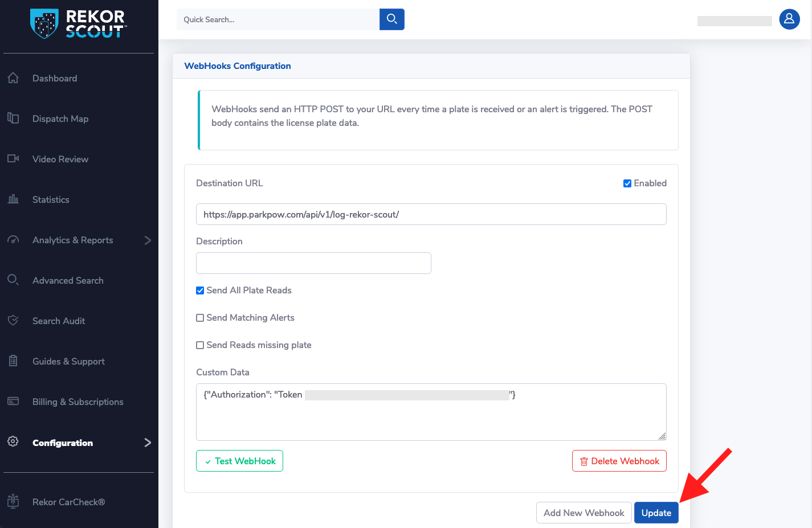Open Advanced Search from sidebar

click(68, 280)
